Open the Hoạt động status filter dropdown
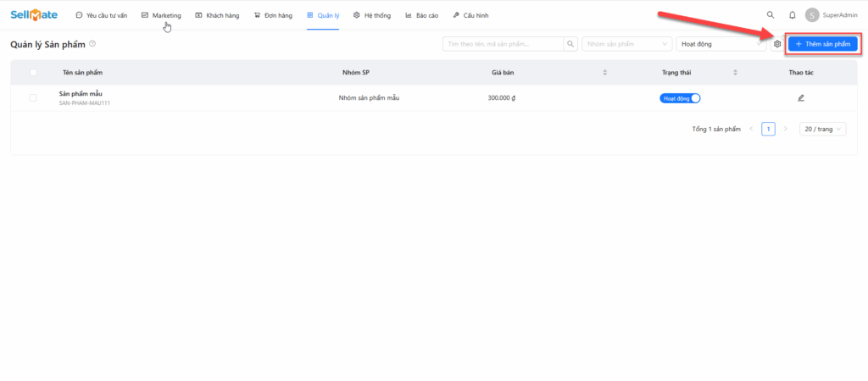Screen dimensions: 868x381 point(721,44)
